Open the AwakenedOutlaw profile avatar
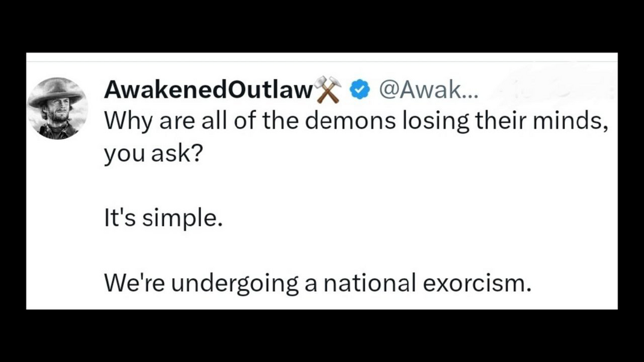Image resolution: width=644 pixels, height=362 pixels. tap(58, 109)
